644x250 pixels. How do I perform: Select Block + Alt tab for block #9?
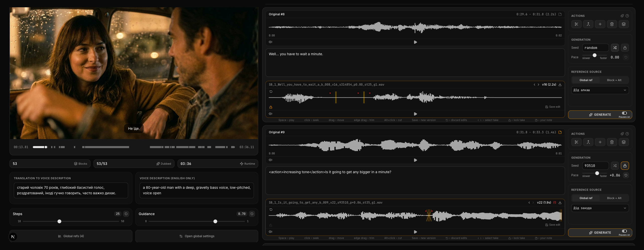[614, 198]
